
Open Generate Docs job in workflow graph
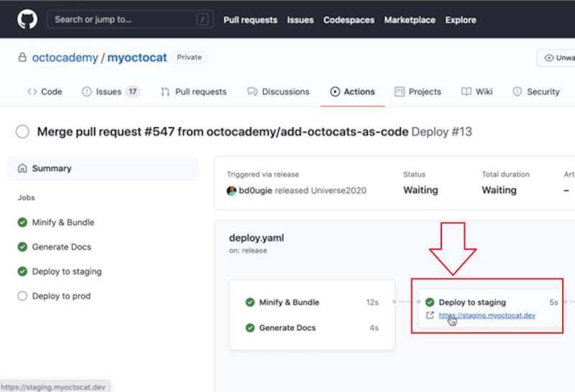287,328
